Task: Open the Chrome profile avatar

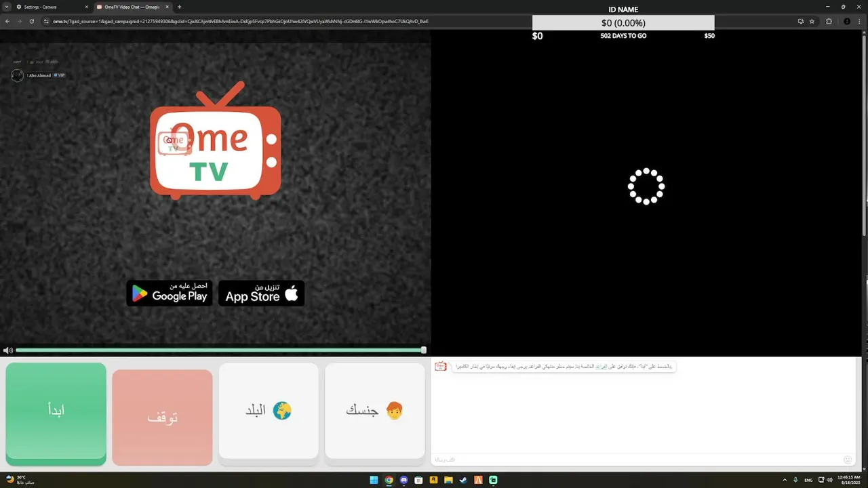Action: point(846,21)
